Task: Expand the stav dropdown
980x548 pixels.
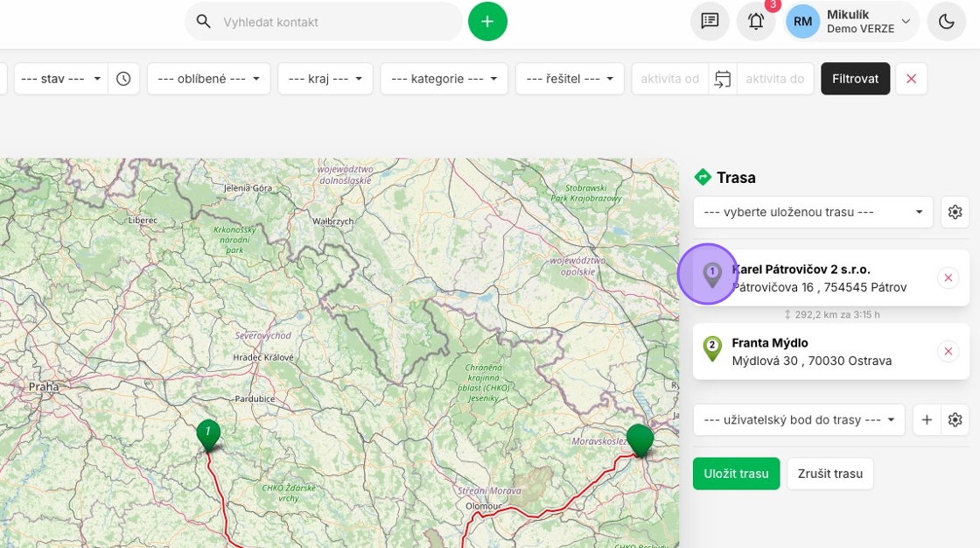Action: (x=60, y=79)
